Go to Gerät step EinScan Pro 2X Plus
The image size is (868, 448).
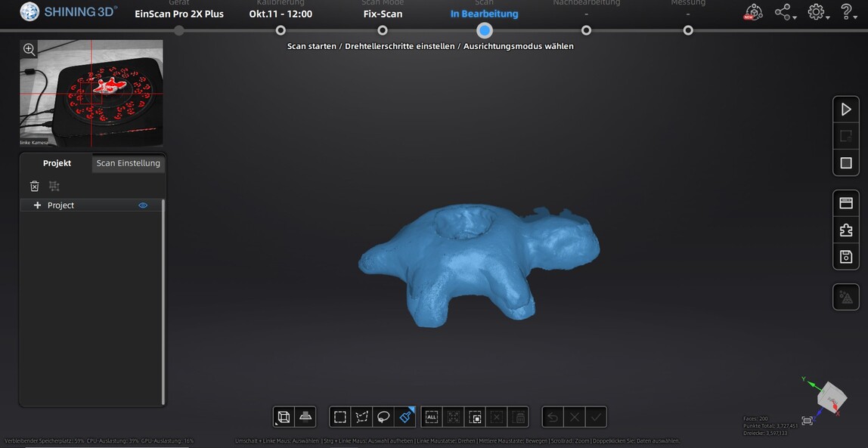(178, 14)
